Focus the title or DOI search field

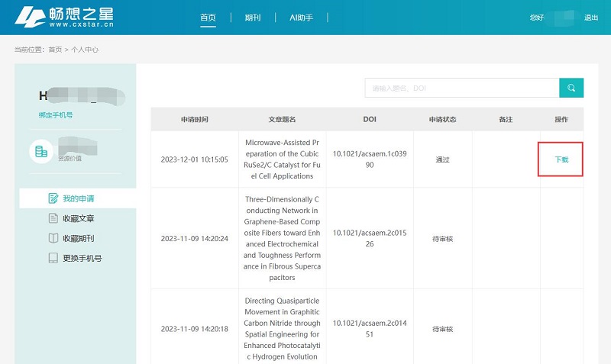[x=462, y=88]
